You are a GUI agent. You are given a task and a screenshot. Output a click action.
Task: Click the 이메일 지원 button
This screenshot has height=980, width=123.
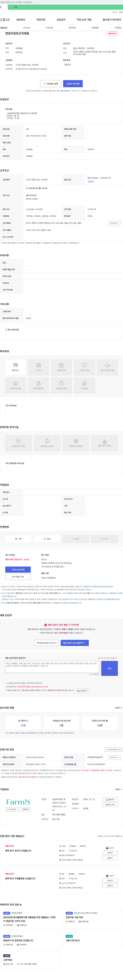coord(18,577)
